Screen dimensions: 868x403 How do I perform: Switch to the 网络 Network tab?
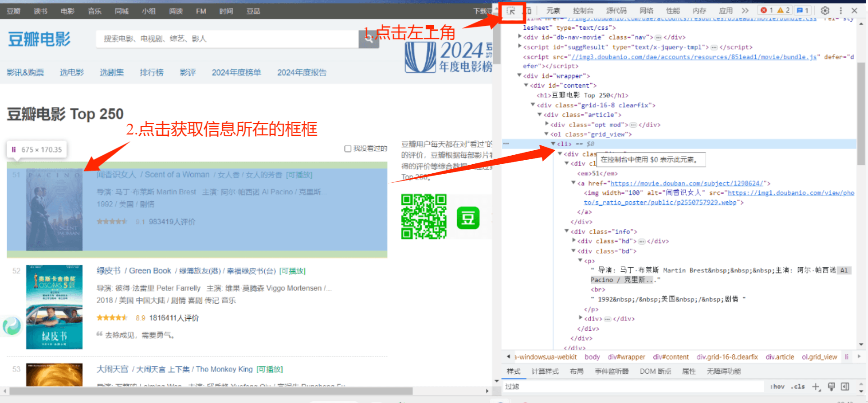646,11
